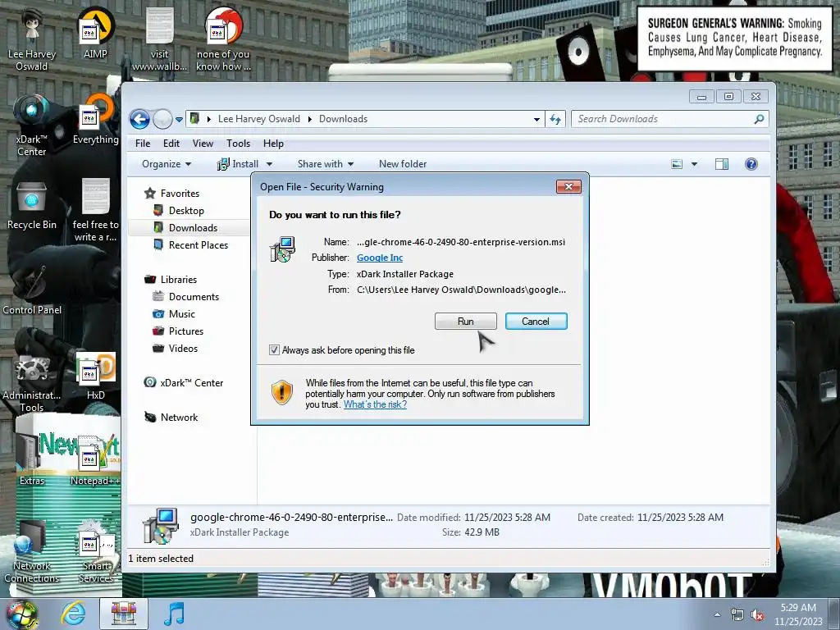Open the music player taskbar icon
Screen dimensions: 840x630
click(174, 614)
